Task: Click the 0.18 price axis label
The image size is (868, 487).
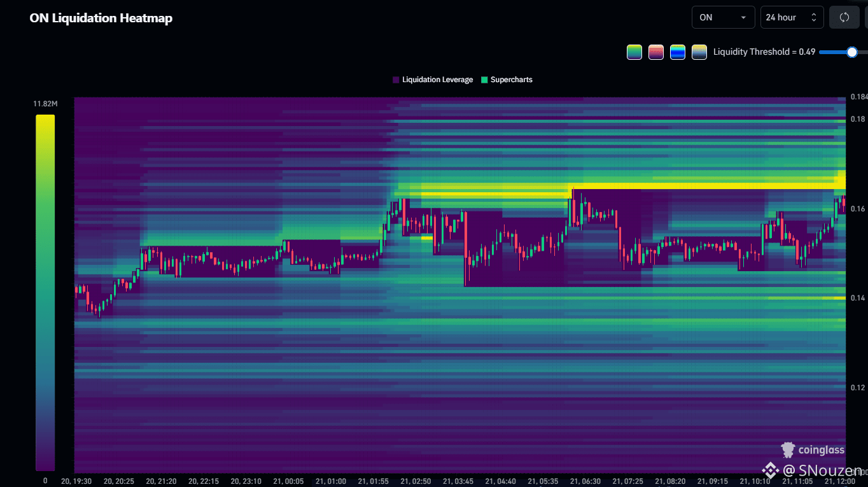Action: point(858,119)
